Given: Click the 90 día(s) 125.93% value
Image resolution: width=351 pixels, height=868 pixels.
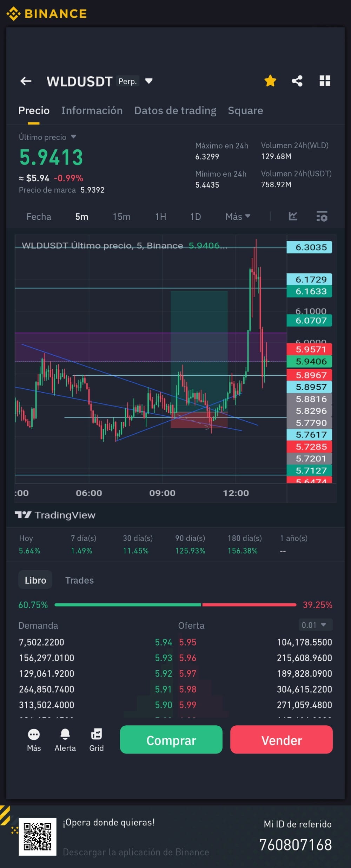Looking at the screenshot, I should point(190,551).
